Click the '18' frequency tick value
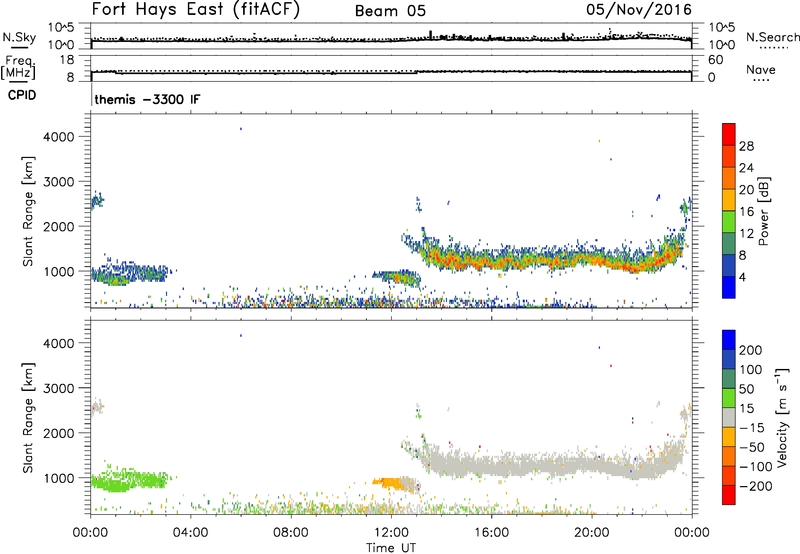Image resolution: width=800 pixels, height=554 pixels. tap(67, 60)
